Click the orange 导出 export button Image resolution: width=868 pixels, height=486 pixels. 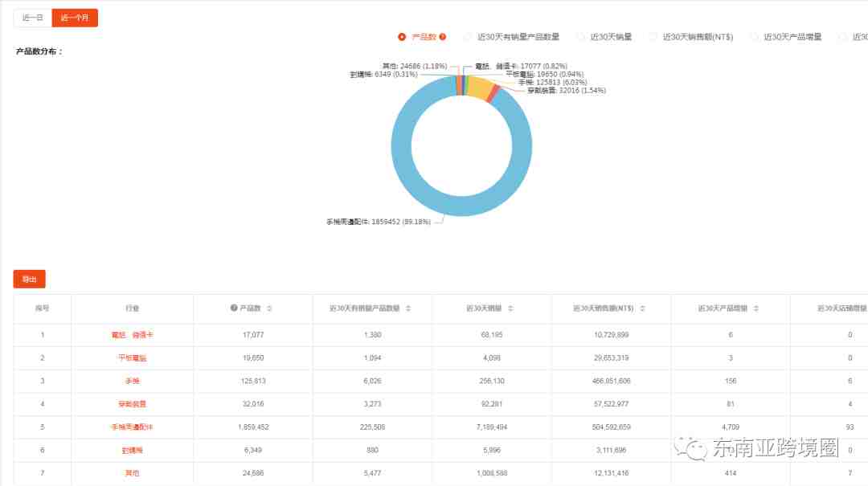[30, 280]
